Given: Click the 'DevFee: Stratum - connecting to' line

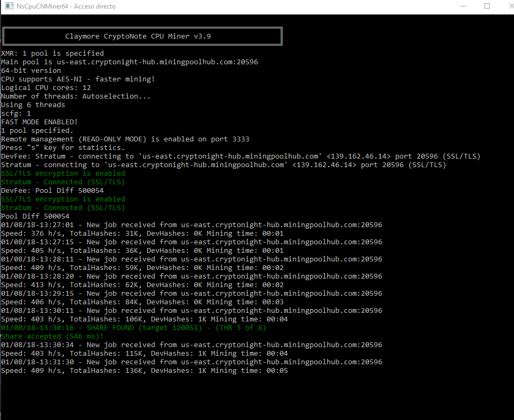Looking at the screenshot, I should (240, 156).
